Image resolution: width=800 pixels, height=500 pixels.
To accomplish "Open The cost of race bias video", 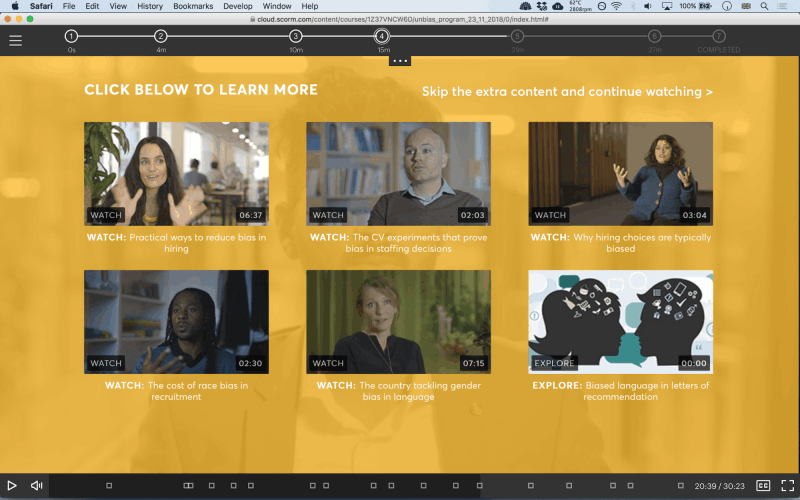I will 177,322.
